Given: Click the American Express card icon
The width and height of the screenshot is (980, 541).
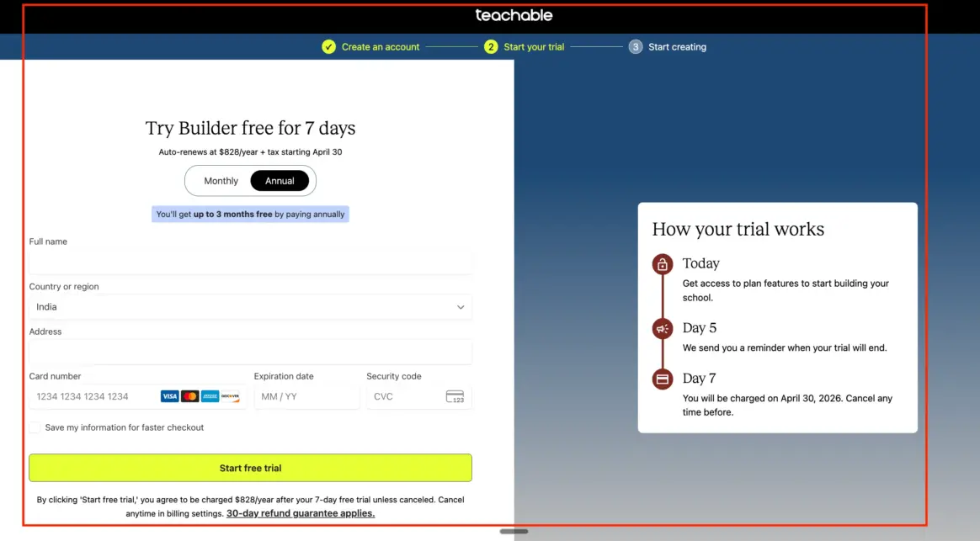Looking at the screenshot, I should coord(210,396).
